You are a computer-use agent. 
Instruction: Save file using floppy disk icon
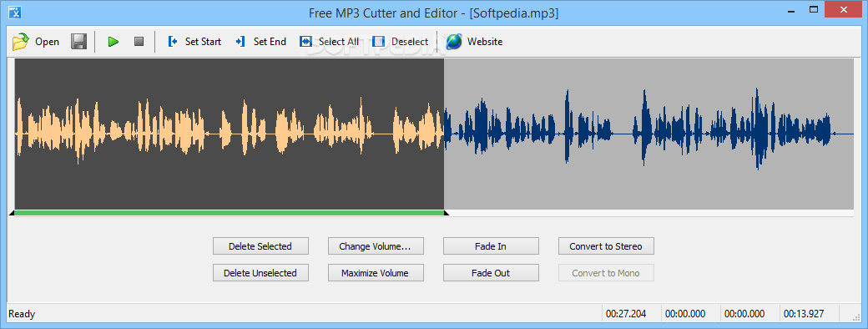(78, 42)
